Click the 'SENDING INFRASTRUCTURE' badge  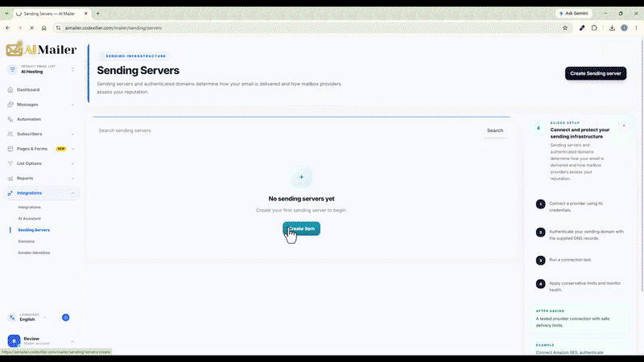point(135,56)
